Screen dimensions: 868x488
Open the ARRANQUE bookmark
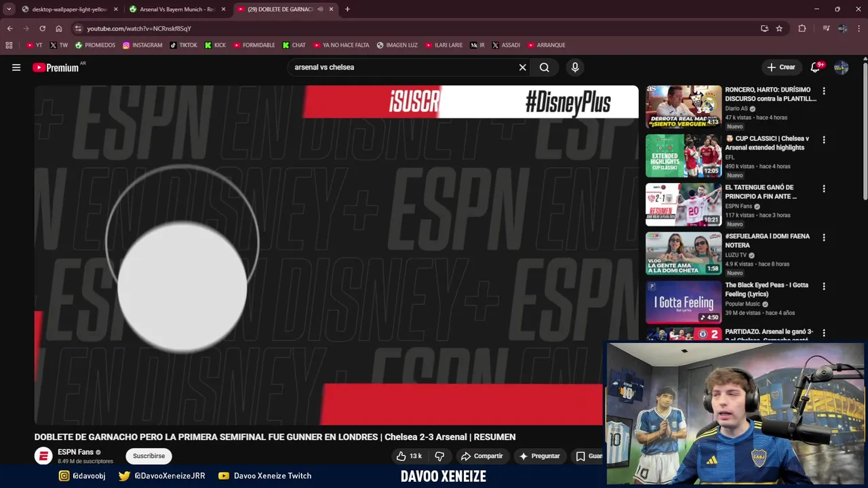547,45
